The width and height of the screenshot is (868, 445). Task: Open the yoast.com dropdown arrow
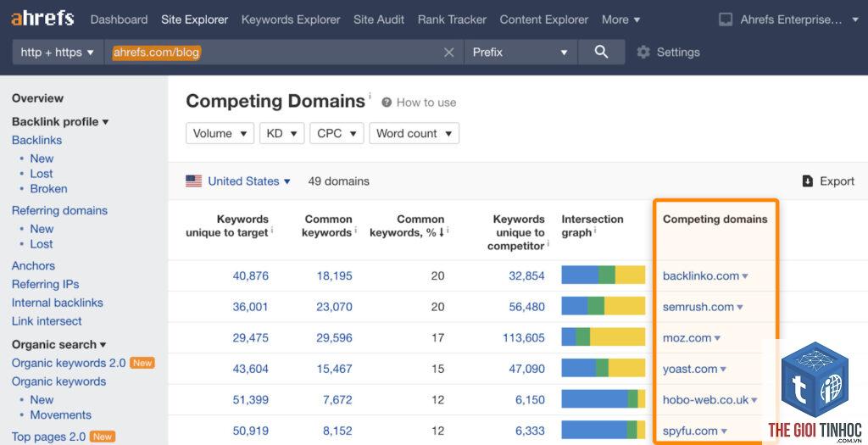[x=723, y=370]
